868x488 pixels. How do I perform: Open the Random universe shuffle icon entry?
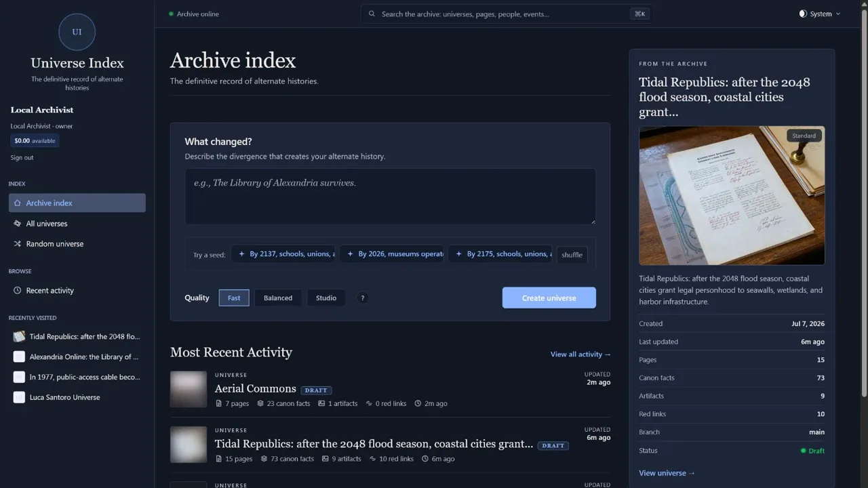18,244
